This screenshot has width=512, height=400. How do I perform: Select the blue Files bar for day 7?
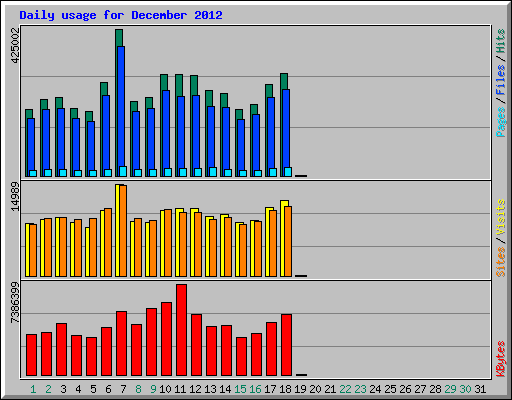tap(121, 107)
